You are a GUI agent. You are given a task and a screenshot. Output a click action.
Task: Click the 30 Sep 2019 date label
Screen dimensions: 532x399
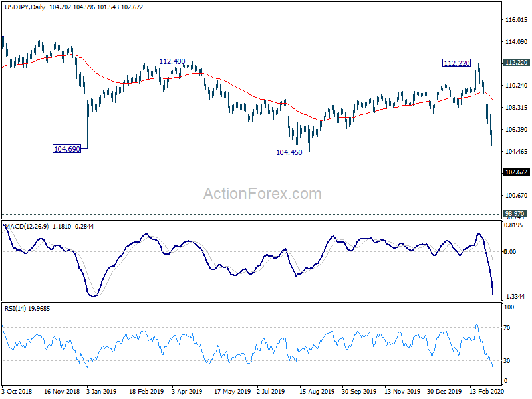tap(359, 391)
